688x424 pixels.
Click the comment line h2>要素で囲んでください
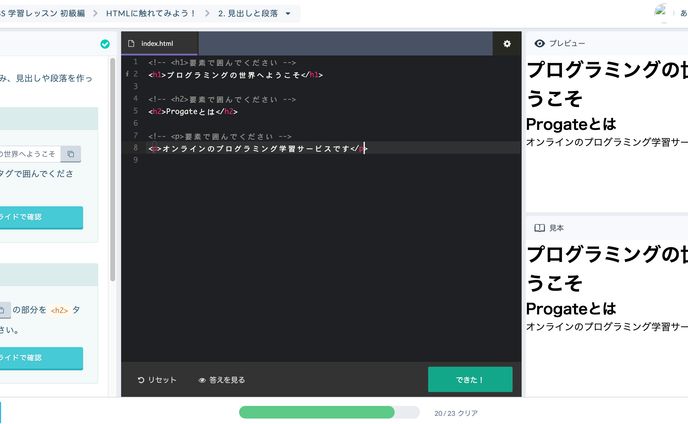[222, 100]
